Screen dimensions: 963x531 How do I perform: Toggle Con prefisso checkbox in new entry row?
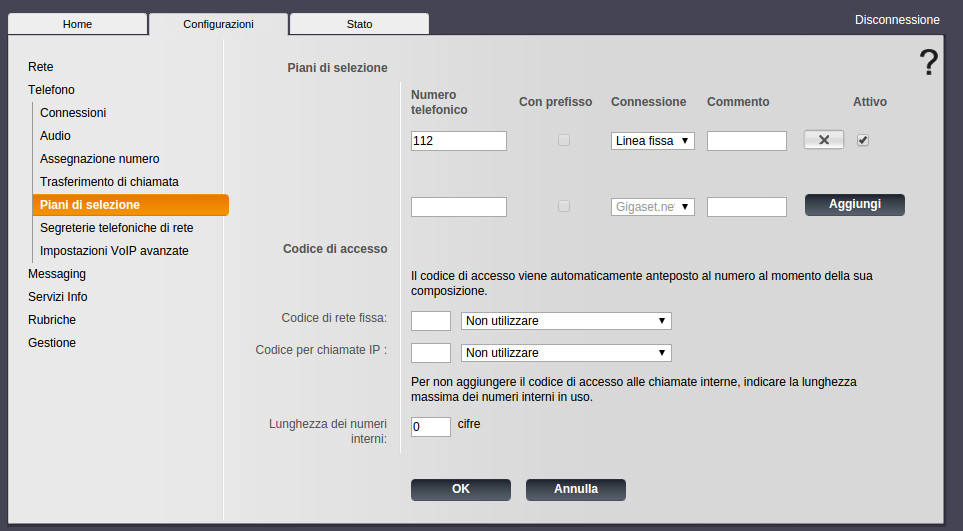point(564,206)
